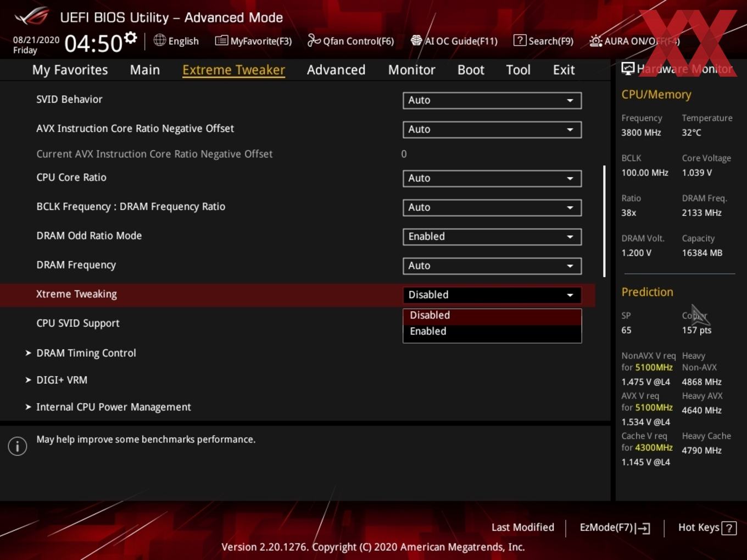Go to the Advanced tab
The image size is (747, 560).
click(336, 70)
